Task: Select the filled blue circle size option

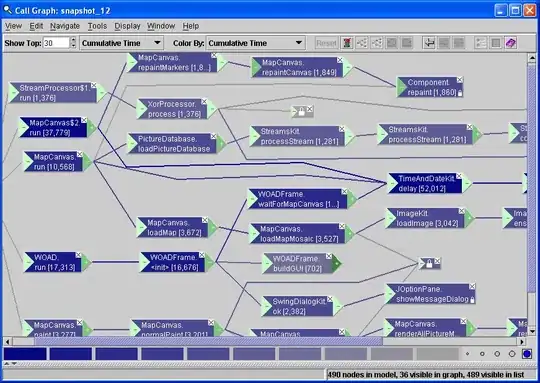Action: [527, 354]
